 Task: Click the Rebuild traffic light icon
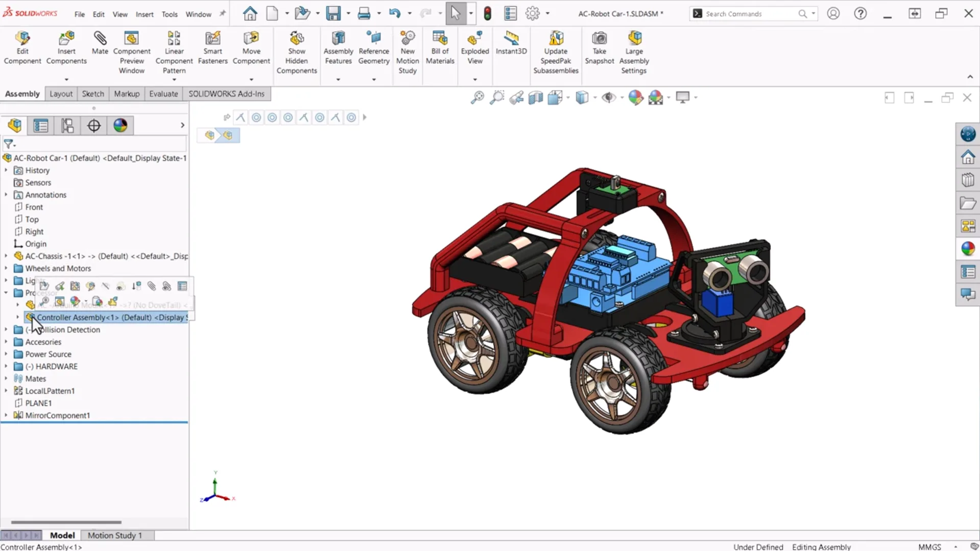487,14
